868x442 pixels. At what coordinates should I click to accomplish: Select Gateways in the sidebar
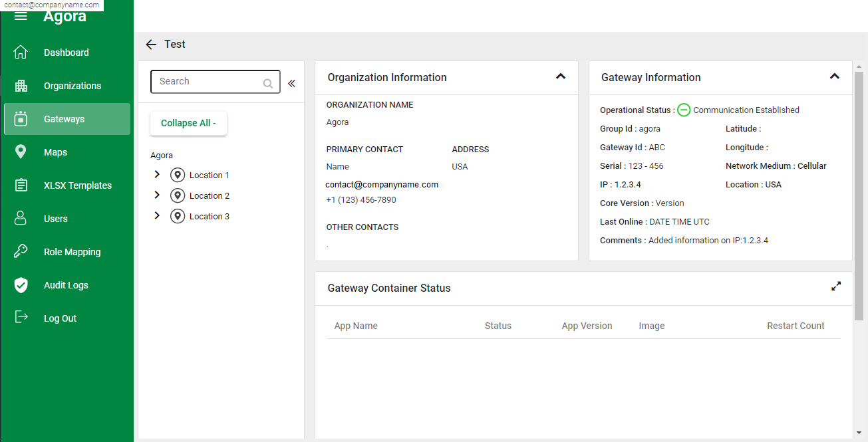coord(67,119)
